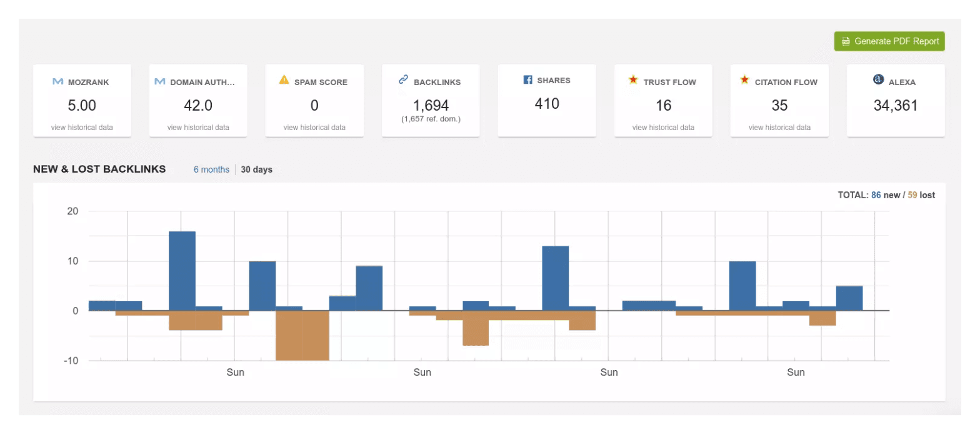Click the y-axis label -10
This screenshot has width=980, height=434.
point(71,361)
